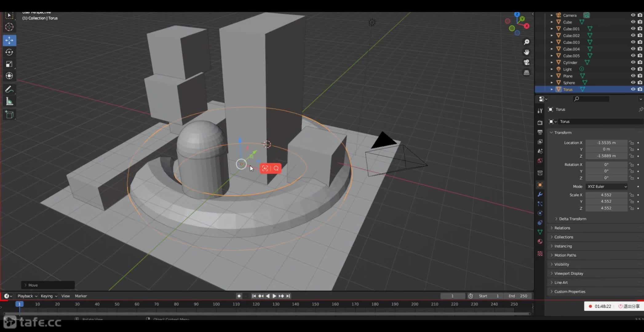Pick the Measure ruler tool

9,101
